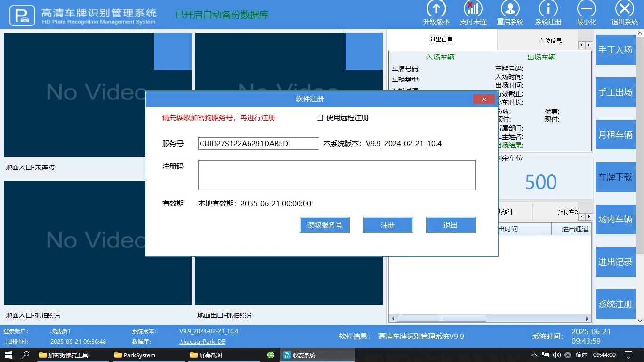This screenshot has width=644, height=362.
Task: Click the taskbar clock 09:44:00
Action: [x=605, y=355]
